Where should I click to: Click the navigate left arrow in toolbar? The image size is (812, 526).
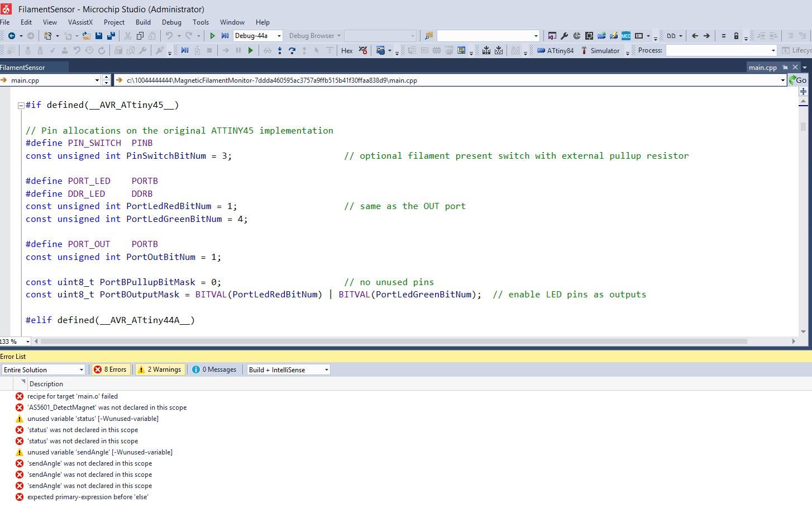point(695,36)
